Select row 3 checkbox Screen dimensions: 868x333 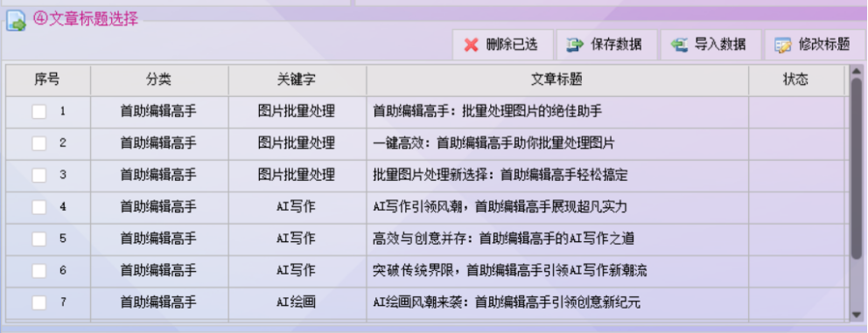38,176
